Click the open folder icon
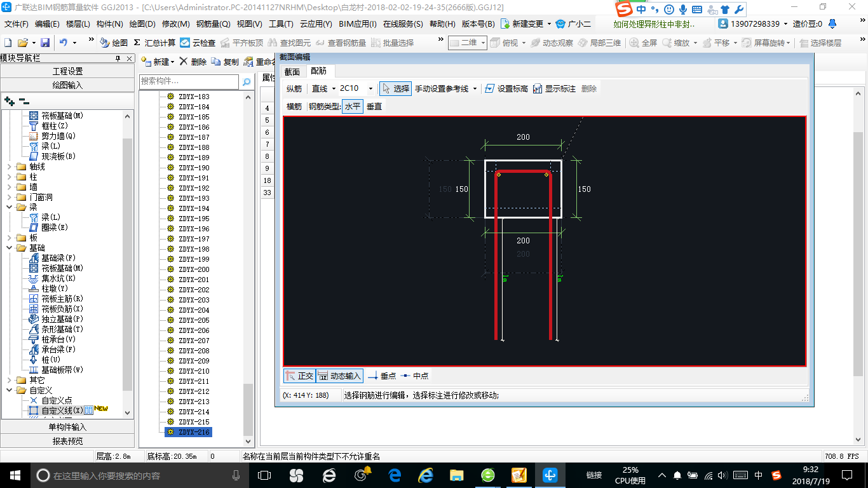 point(23,43)
